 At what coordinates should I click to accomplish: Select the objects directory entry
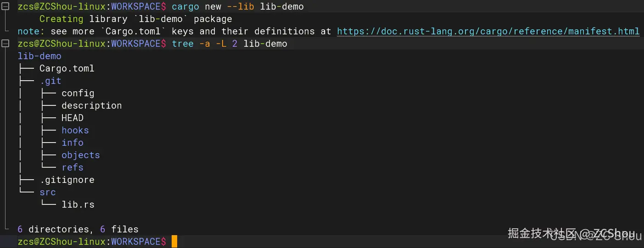coord(81,155)
